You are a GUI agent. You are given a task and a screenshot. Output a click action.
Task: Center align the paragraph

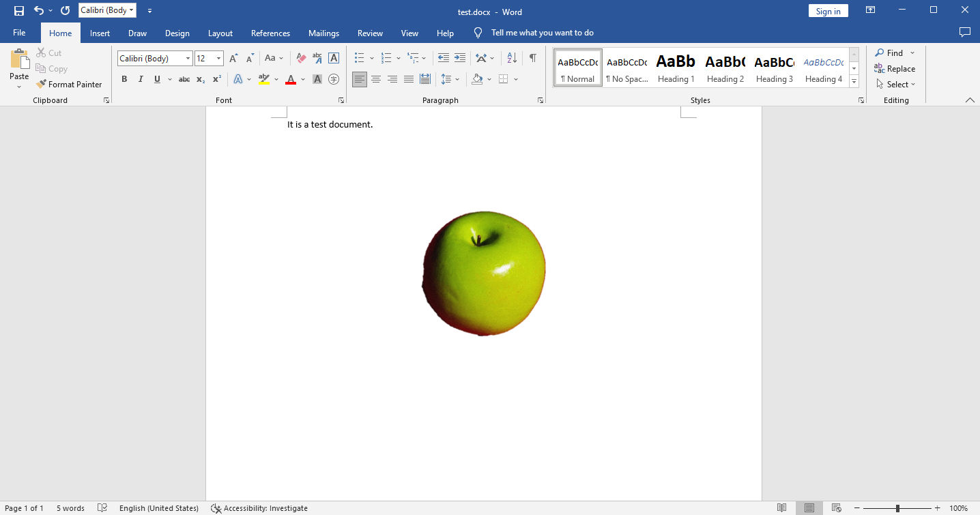pyautogui.click(x=376, y=79)
